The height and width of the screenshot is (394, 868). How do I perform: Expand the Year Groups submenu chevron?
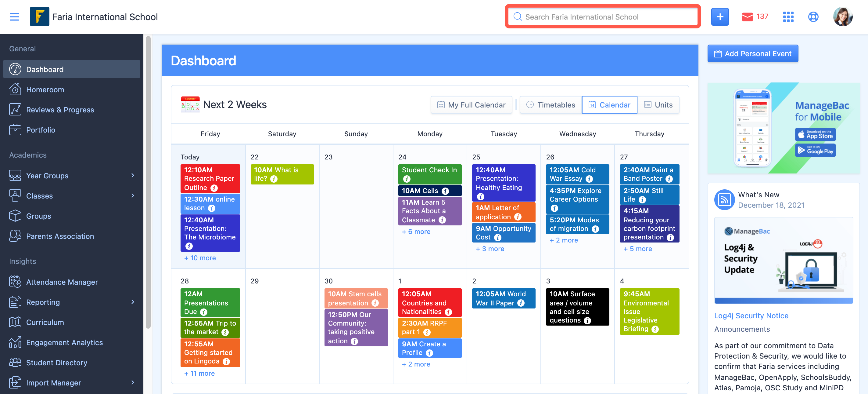click(133, 175)
